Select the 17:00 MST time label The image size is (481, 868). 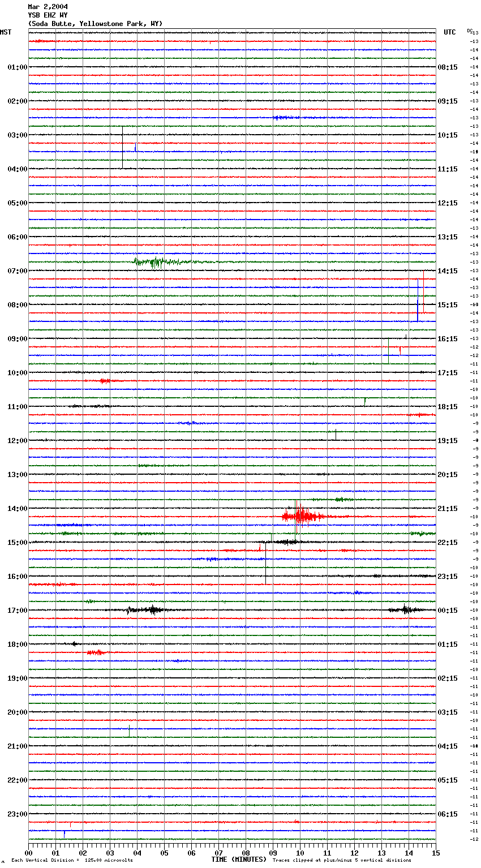click(17, 611)
